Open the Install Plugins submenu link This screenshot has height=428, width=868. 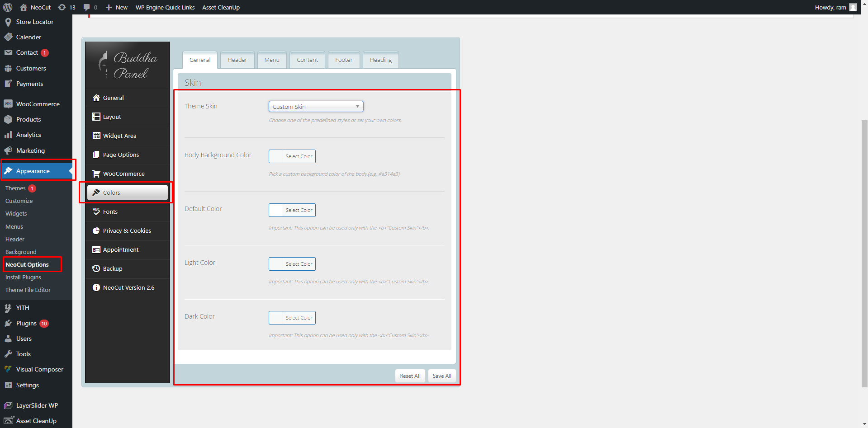pos(23,277)
